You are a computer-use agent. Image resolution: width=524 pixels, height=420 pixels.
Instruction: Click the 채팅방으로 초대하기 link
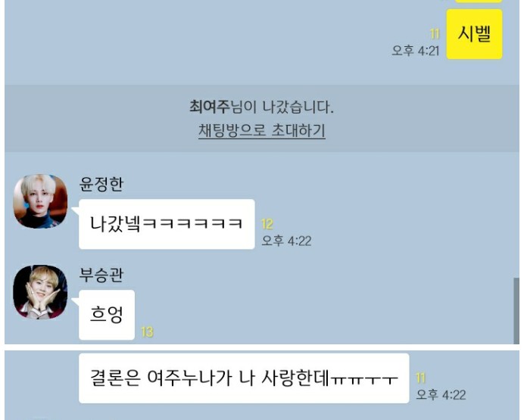262,130
